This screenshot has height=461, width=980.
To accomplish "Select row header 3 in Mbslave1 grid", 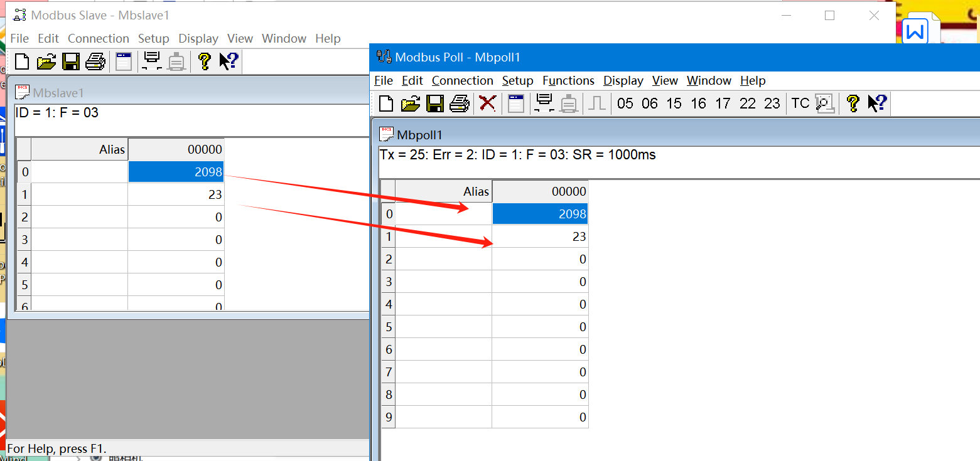I will tap(24, 240).
